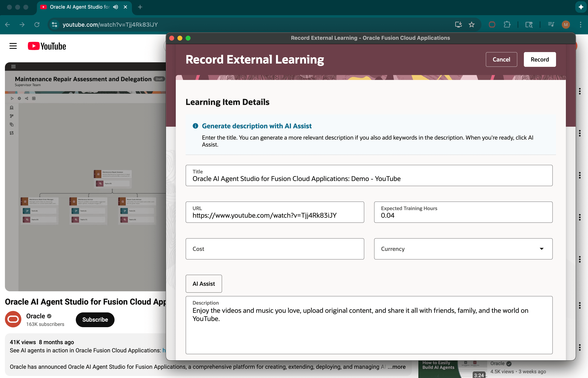Open the Chrome extensions puzzle icon
The image size is (588, 378).
507,25
